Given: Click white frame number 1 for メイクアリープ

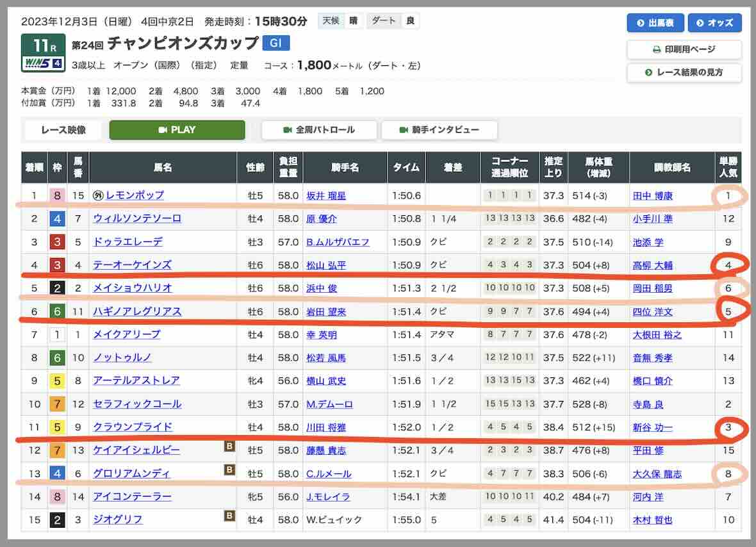Looking at the screenshot, I should coord(58,334).
